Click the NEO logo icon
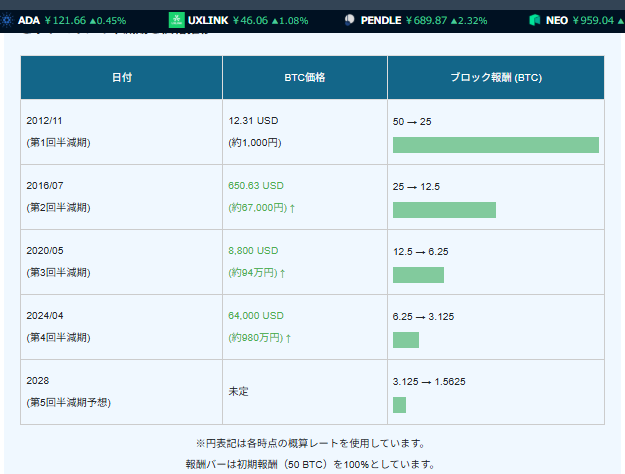Image resolution: width=625 pixels, height=474 pixels. pos(535,20)
